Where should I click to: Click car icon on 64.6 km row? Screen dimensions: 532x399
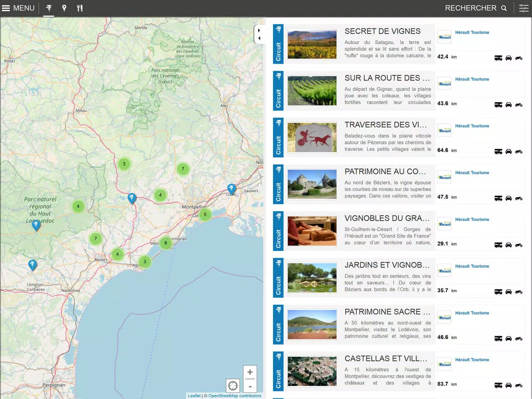(509, 152)
